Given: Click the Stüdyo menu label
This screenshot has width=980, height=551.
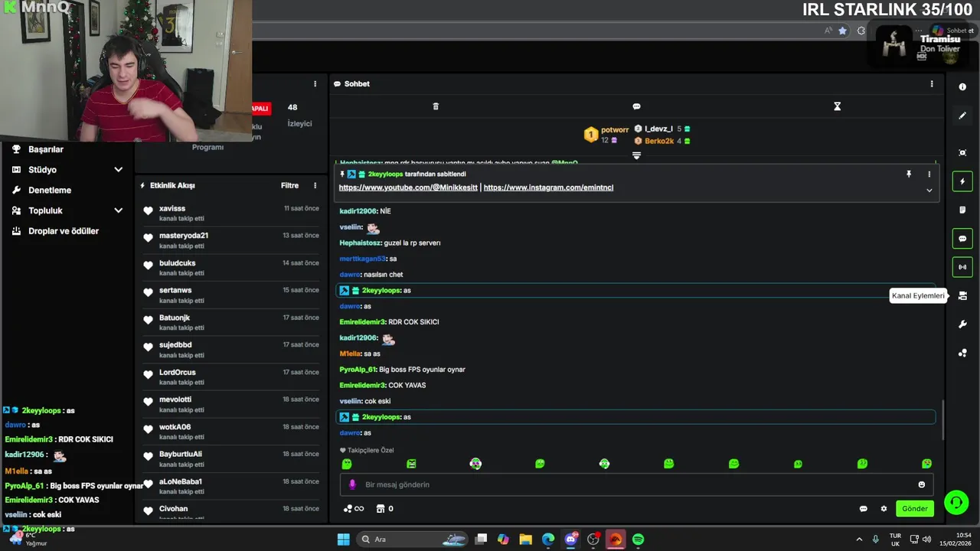Looking at the screenshot, I should tap(43, 170).
